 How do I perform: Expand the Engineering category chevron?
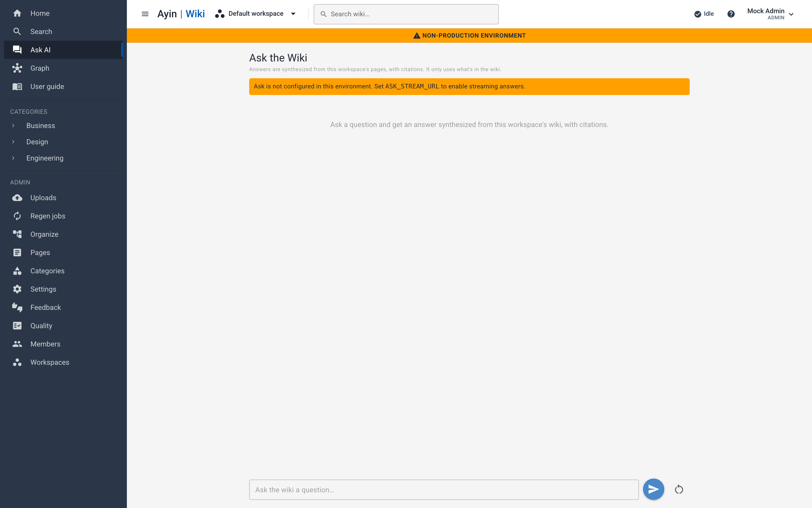click(13, 158)
